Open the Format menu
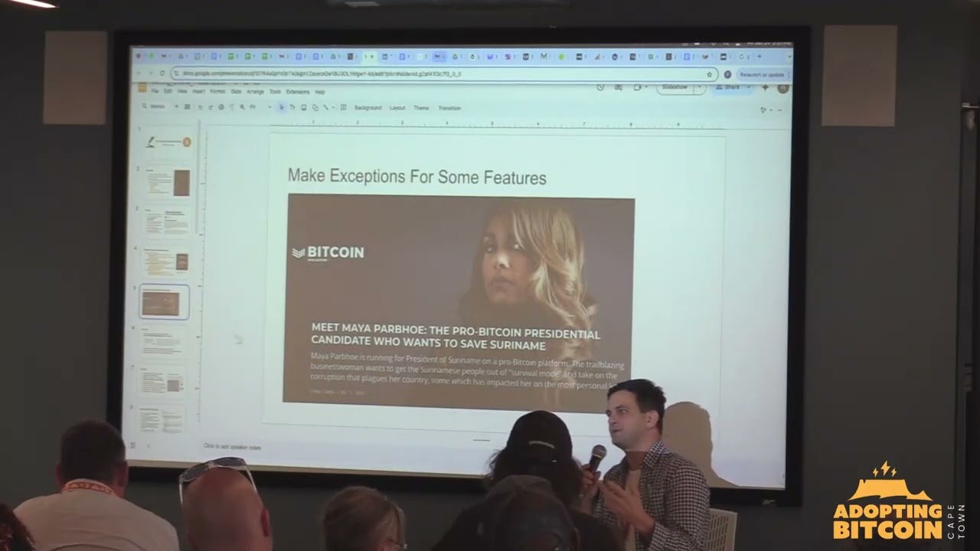980x551 pixels. (x=217, y=92)
